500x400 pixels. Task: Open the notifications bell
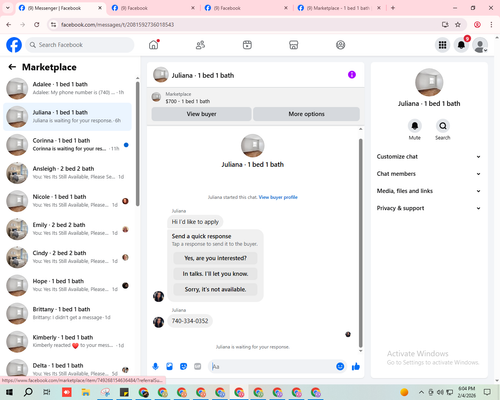[x=461, y=45]
